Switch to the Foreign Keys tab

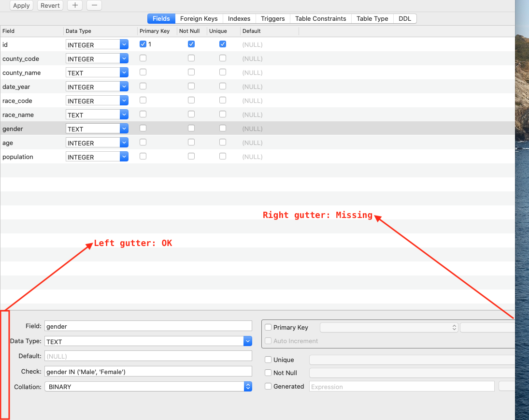click(199, 18)
